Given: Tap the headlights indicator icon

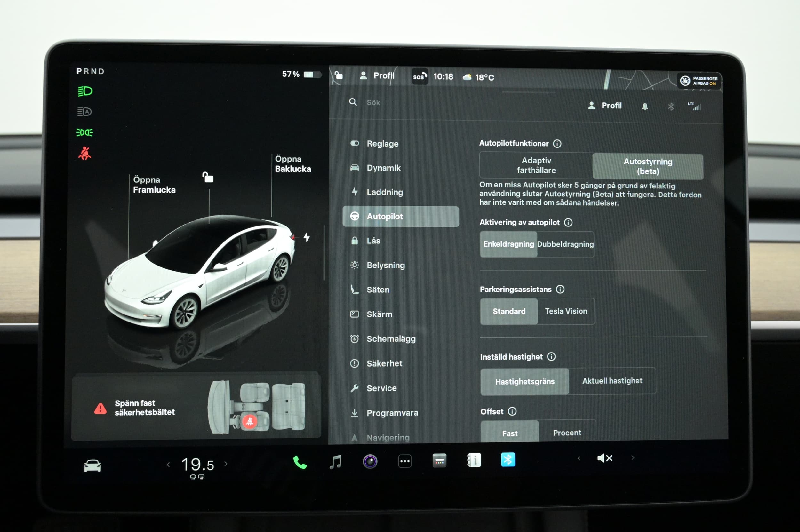Looking at the screenshot, I should tap(85, 91).
